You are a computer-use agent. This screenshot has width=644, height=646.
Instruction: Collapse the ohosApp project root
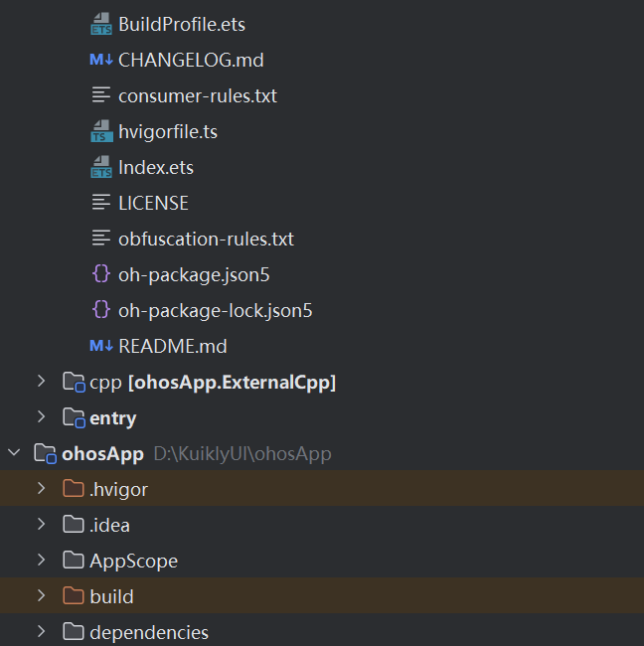pos(14,453)
